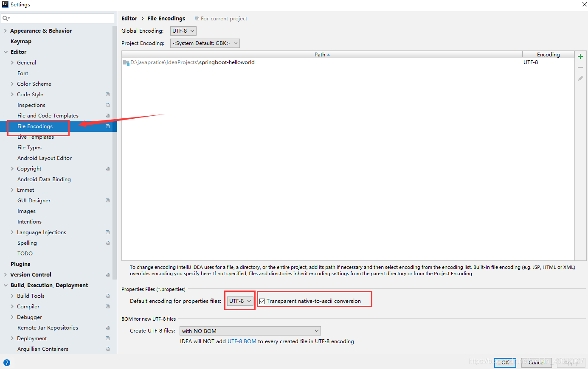Select Plugins in settings tree
This screenshot has height=369, width=588.
click(20, 264)
